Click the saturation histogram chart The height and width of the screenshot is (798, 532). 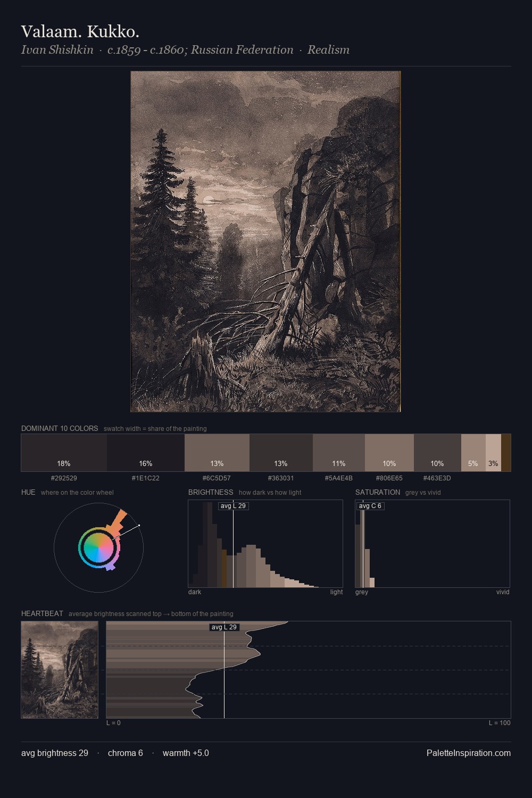(x=433, y=544)
